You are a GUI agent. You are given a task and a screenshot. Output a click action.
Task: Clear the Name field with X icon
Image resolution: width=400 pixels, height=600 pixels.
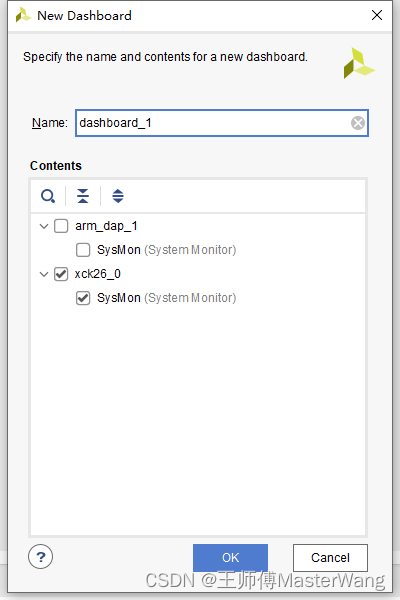click(358, 123)
